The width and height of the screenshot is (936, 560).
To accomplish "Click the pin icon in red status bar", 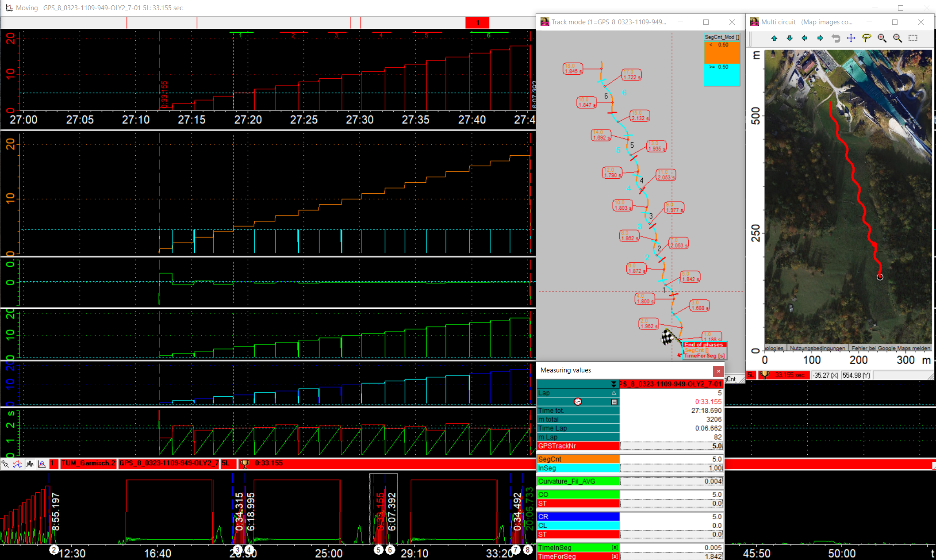I will (5, 464).
